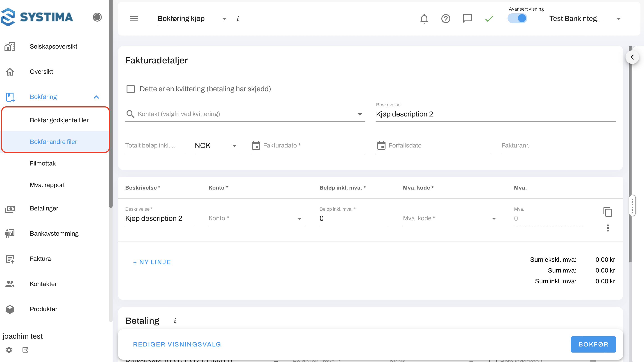Open the notifications bell
Screen dimensions: 644x362
pos(424,19)
